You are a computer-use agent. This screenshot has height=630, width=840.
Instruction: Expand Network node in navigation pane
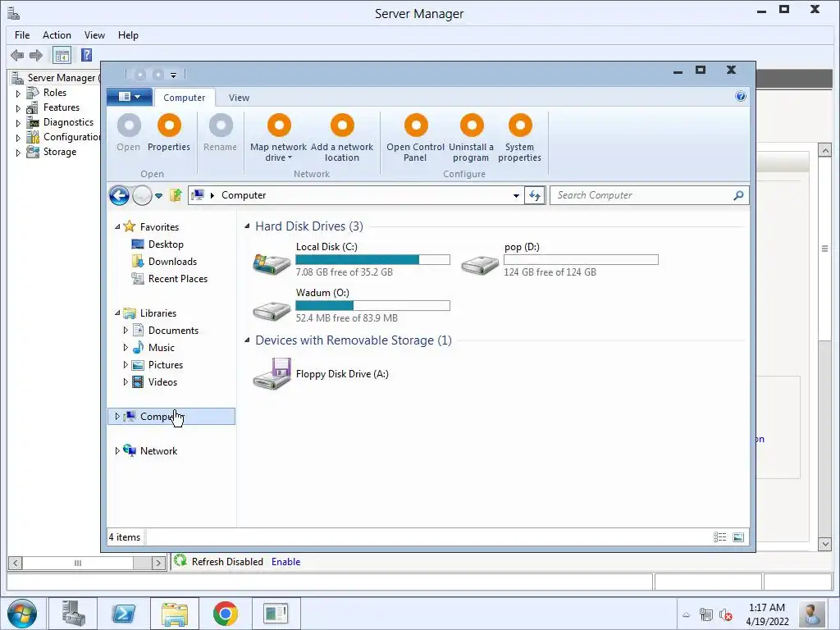(x=117, y=450)
